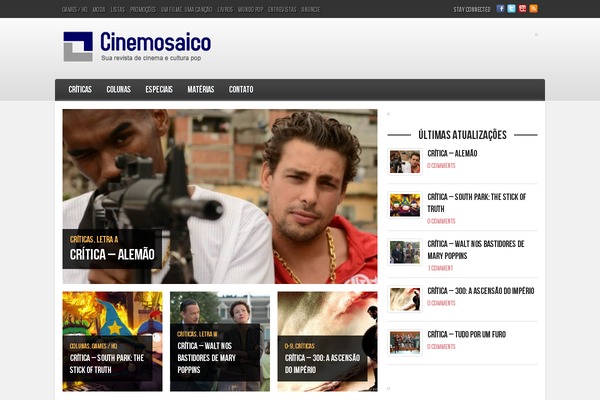
Task: Open sidebar title 300: A Ascensão do Império
Action: tap(481, 291)
